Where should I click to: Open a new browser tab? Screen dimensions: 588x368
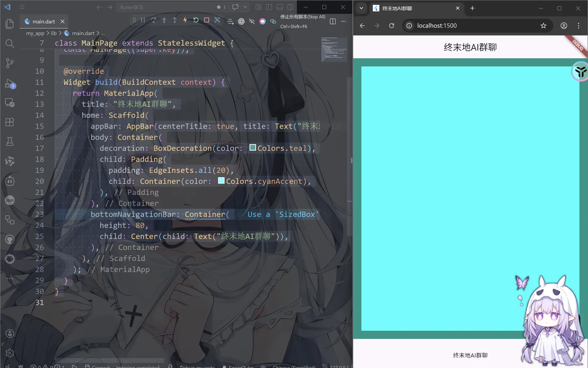[x=472, y=8]
